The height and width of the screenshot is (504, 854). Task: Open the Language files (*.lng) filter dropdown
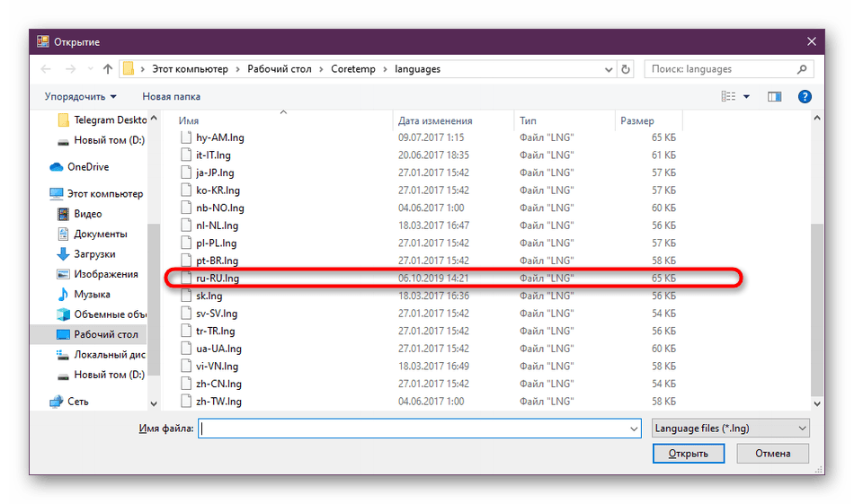coord(730,429)
